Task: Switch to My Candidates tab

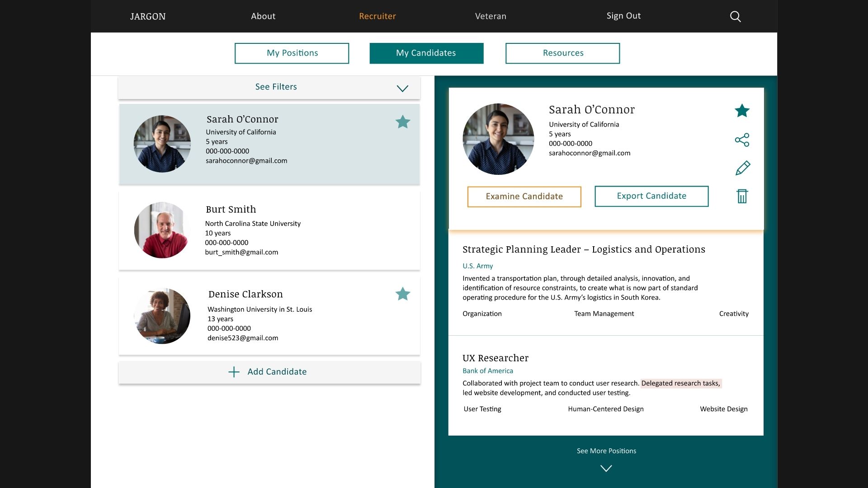Action: [x=426, y=53]
